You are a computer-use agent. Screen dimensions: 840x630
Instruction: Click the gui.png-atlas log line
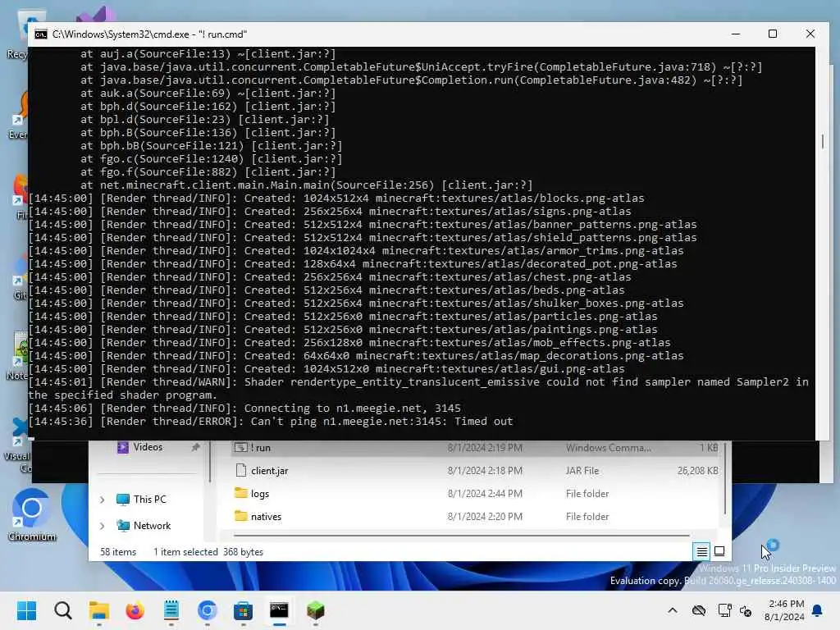click(326, 369)
